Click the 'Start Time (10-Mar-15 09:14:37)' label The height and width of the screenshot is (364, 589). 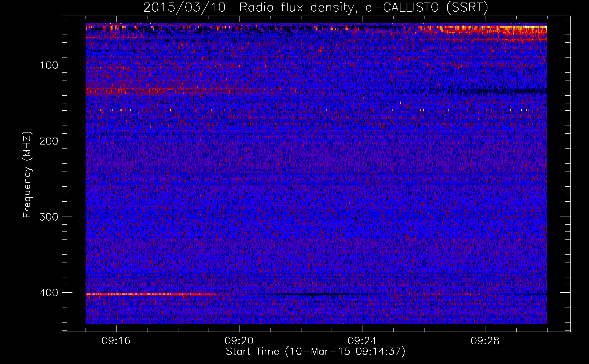pos(316,352)
